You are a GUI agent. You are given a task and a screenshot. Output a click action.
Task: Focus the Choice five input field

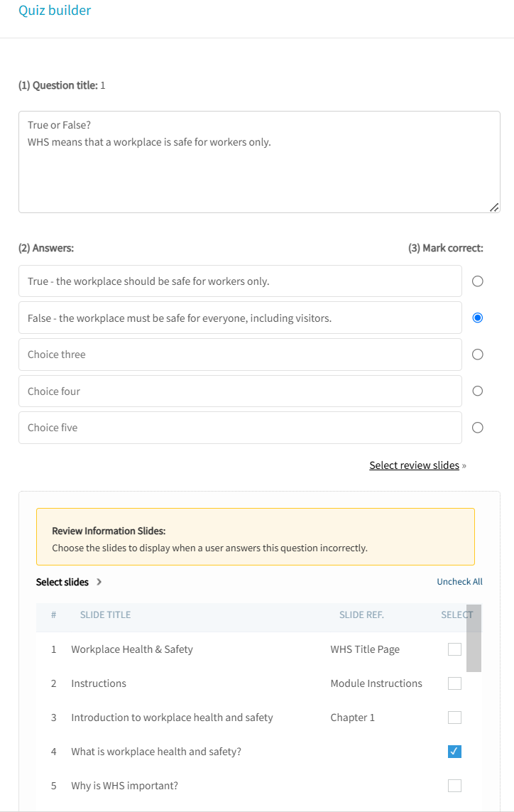pos(240,428)
